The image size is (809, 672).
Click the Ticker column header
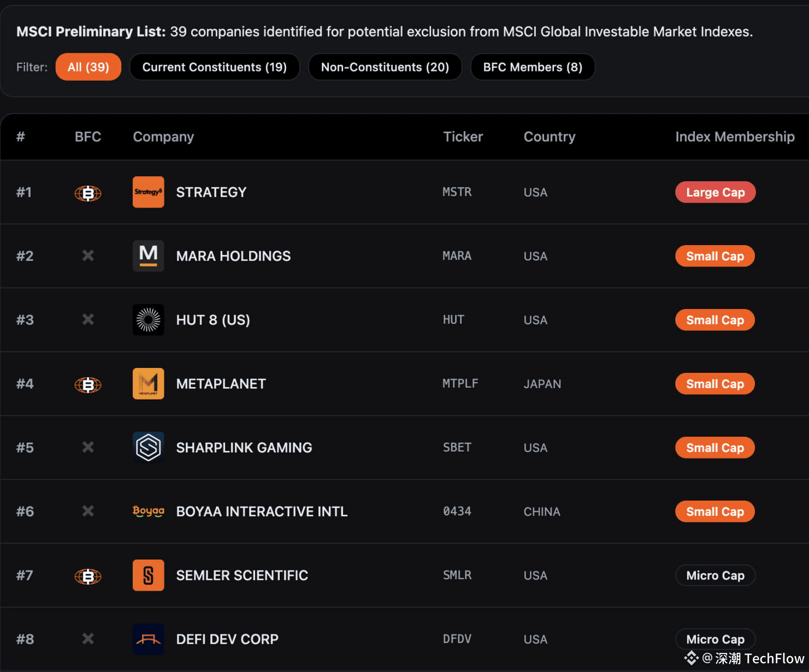(x=463, y=136)
